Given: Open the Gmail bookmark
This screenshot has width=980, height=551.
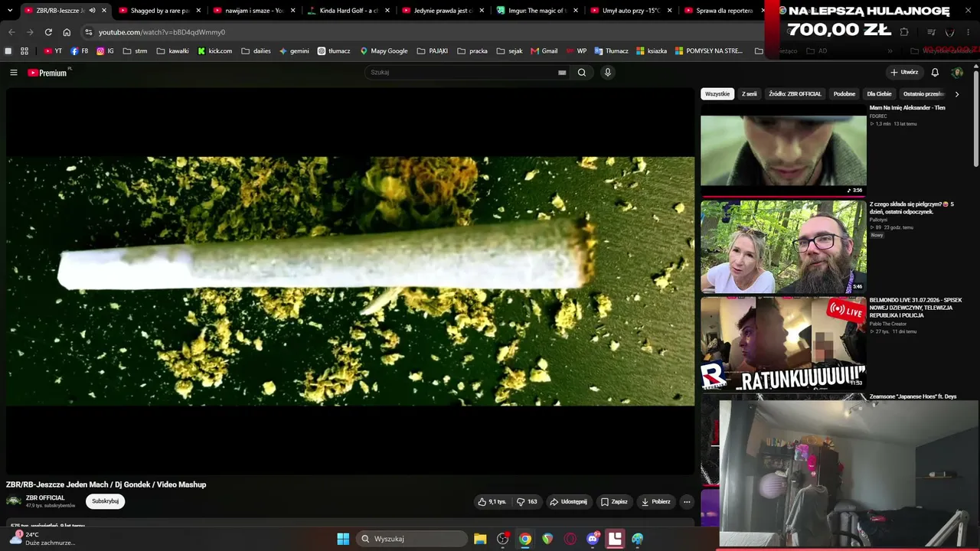Looking at the screenshot, I should [544, 51].
